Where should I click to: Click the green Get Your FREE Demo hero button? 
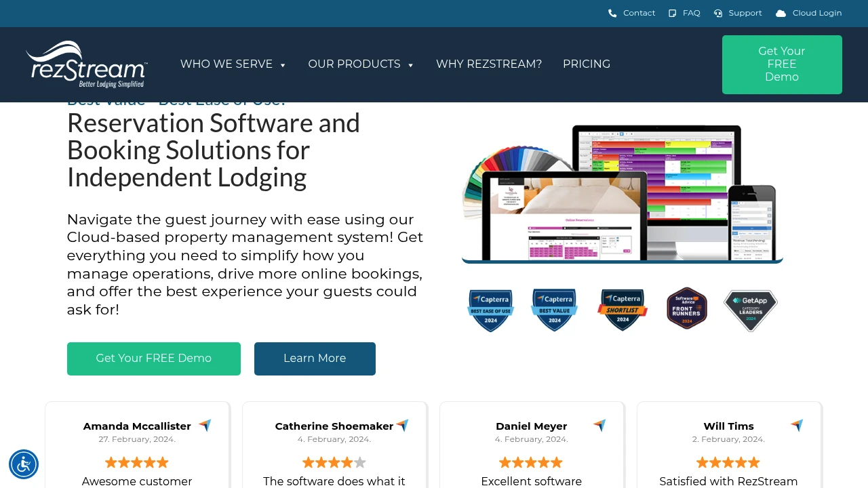click(153, 359)
